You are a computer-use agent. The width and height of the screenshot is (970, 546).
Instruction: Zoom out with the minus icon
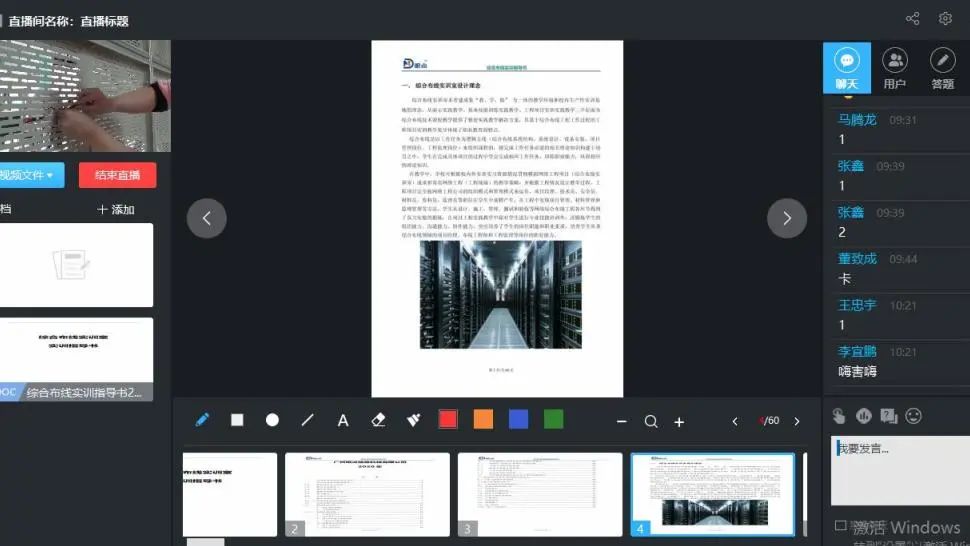click(x=622, y=422)
